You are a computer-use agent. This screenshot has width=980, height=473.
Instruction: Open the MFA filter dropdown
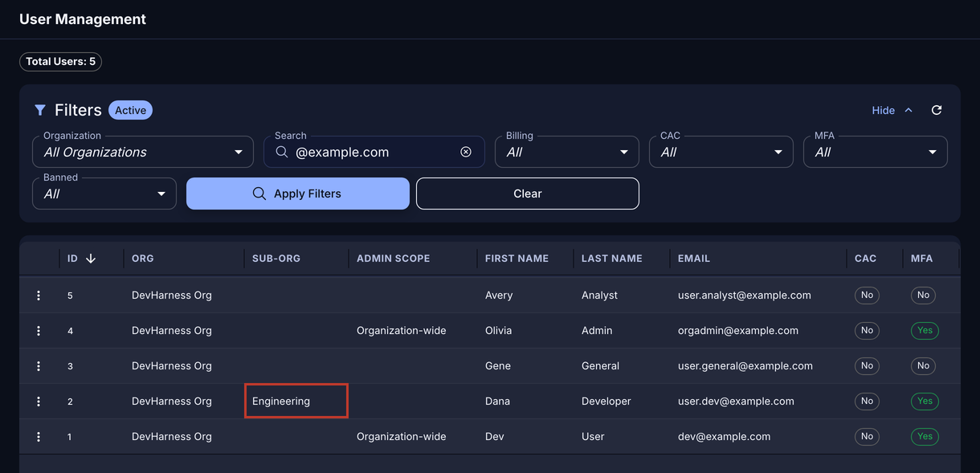click(876, 152)
